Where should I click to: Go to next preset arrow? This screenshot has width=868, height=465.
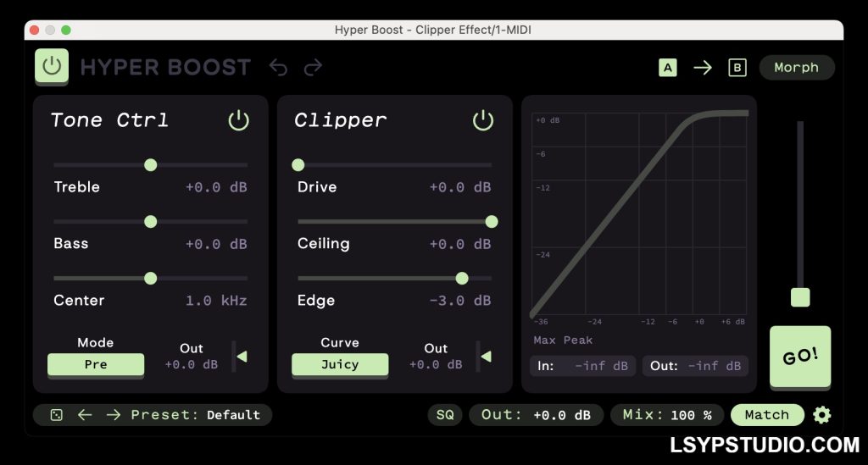(x=114, y=415)
